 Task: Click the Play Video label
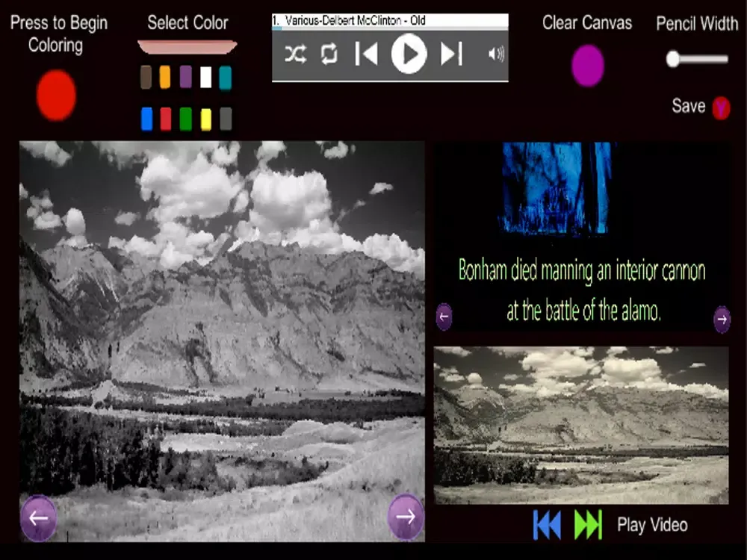pyautogui.click(x=652, y=525)
